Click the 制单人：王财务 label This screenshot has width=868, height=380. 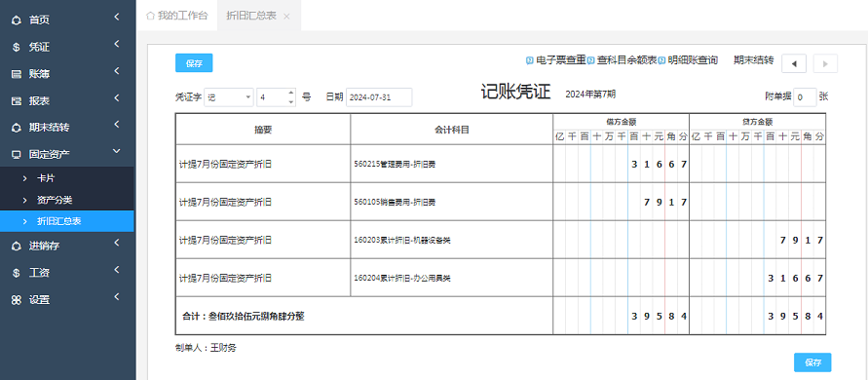coord(206,348)
